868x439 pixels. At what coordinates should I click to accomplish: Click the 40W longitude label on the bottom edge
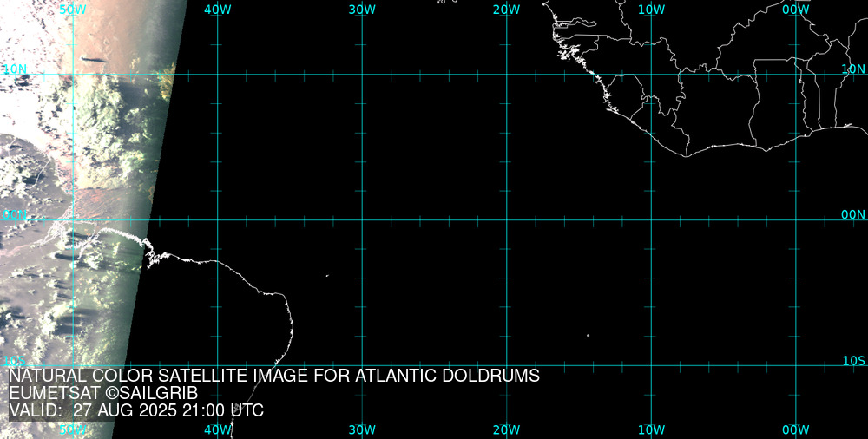coord(218,429)
